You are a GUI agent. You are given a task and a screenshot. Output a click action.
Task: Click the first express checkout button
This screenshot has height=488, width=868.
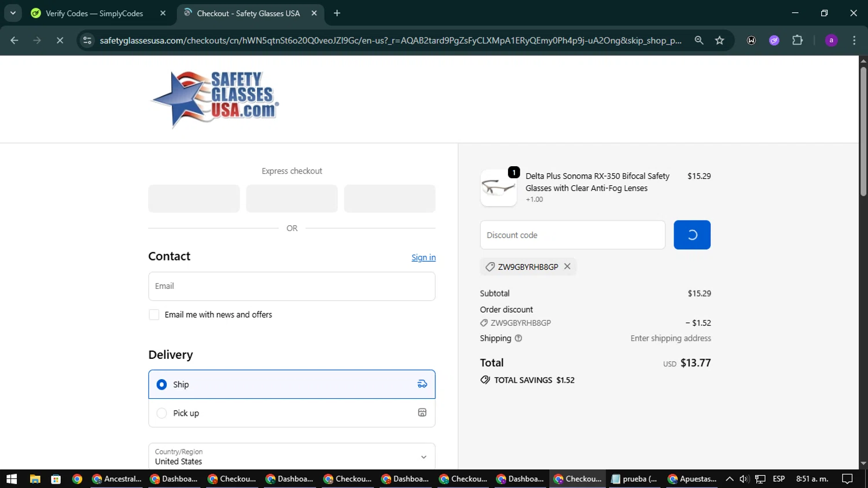pos(194,199)
